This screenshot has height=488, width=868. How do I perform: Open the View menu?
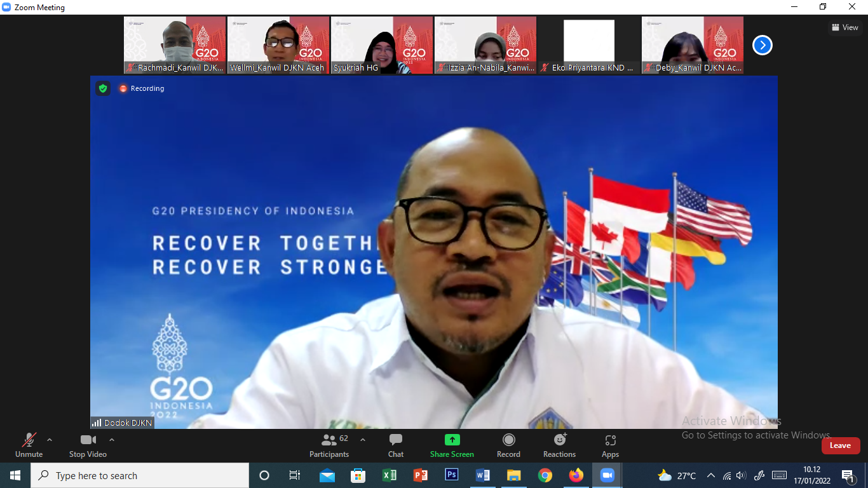coord(845,27)
